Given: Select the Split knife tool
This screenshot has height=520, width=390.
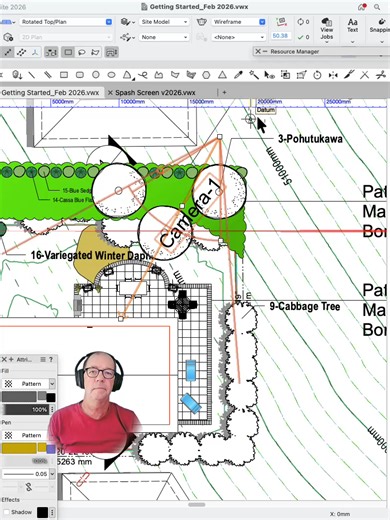Looking at the screenshot, I should (349, 75).
